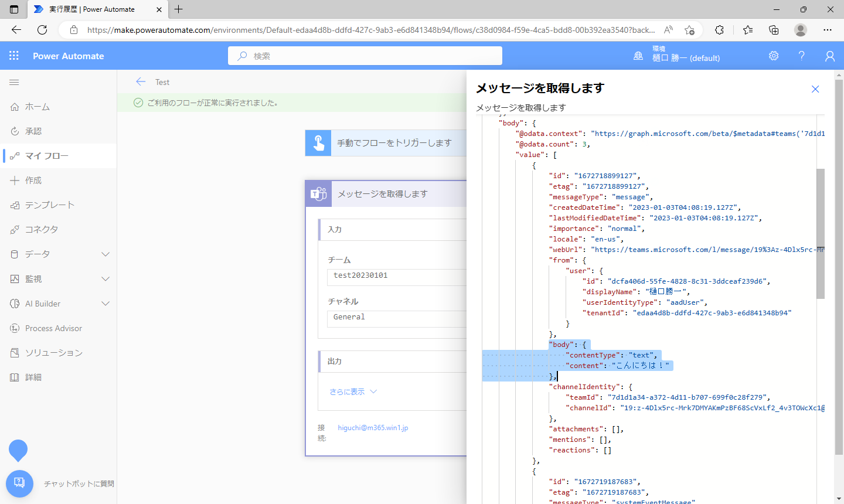The height and width of the screenshot is (504, 844).
Task: Expand outputs with さらに表示
Action: tap(353, 391)
